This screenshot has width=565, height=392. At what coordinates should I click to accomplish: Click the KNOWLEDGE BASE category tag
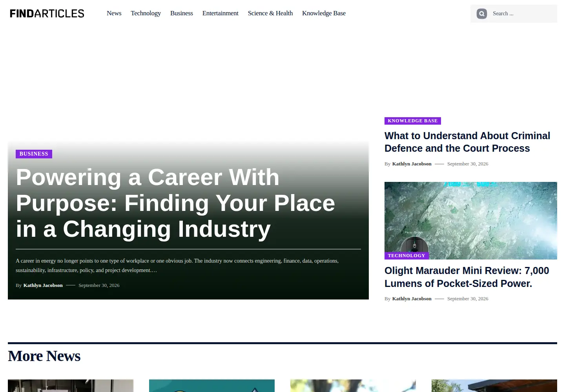tap(413, 121)
